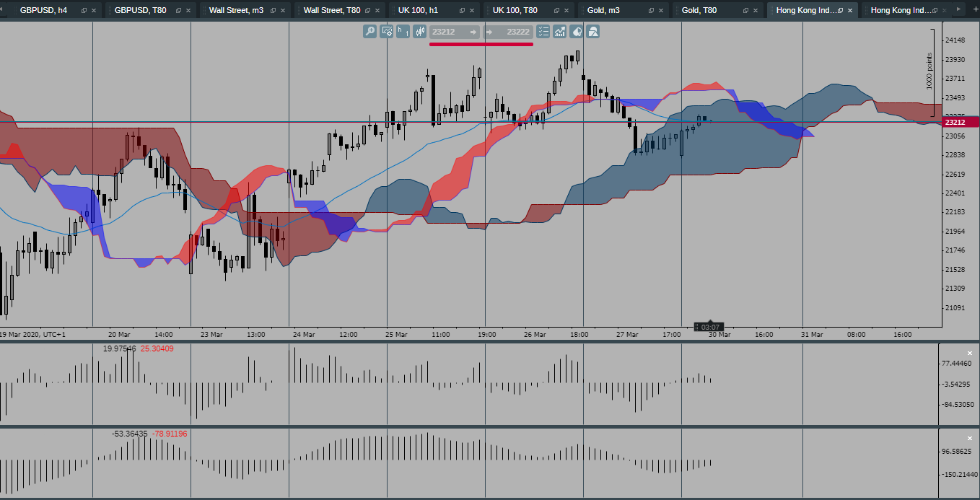This screenshot has height=500, width=980.
Task: Click indicator value 25.30409 in red
Action: (x=157, y=348)
